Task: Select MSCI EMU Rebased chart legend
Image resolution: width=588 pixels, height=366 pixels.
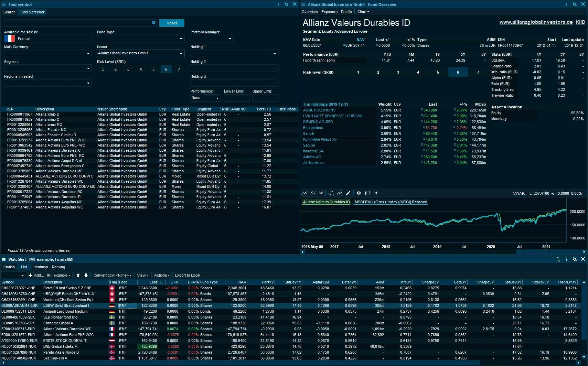Action: (x=391, y=202)
